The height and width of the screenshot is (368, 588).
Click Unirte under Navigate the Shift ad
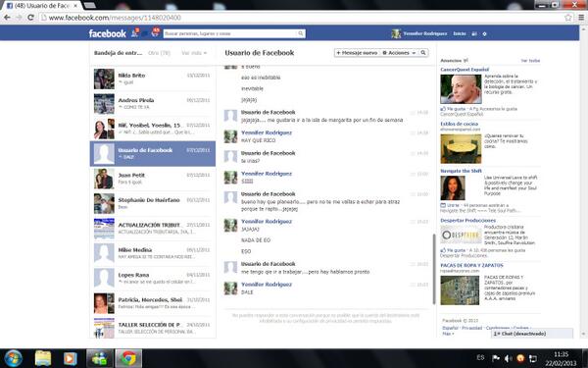[453, 205]
